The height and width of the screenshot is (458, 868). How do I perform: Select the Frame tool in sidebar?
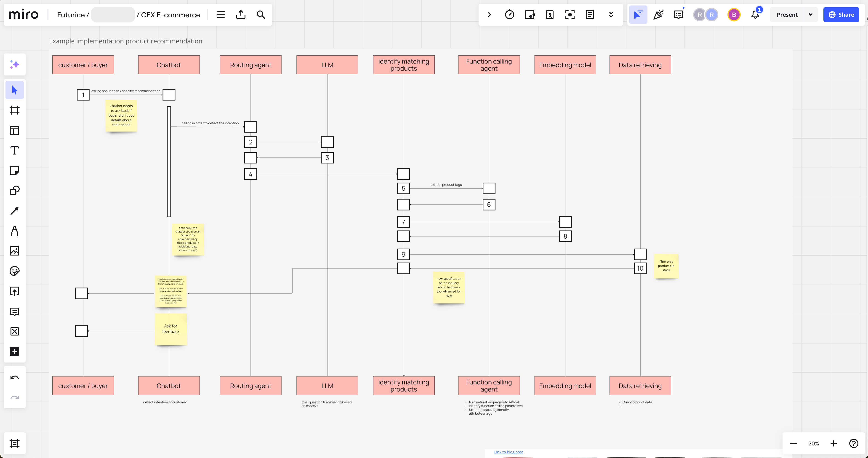pos(14,110)
